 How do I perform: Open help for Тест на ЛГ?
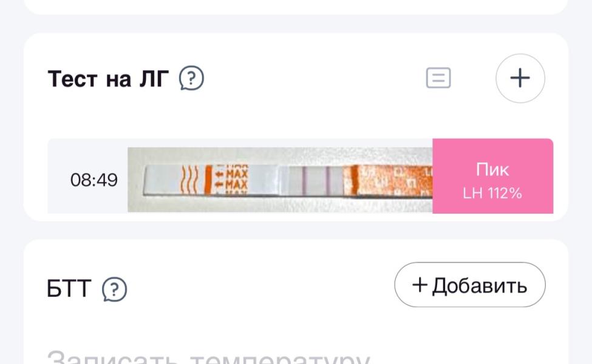coord(191,78)
